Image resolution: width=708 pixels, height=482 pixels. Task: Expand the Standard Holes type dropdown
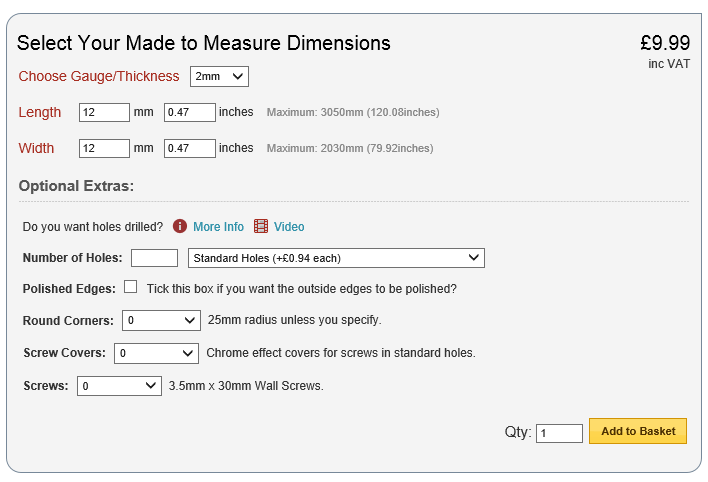click(336, 258)
